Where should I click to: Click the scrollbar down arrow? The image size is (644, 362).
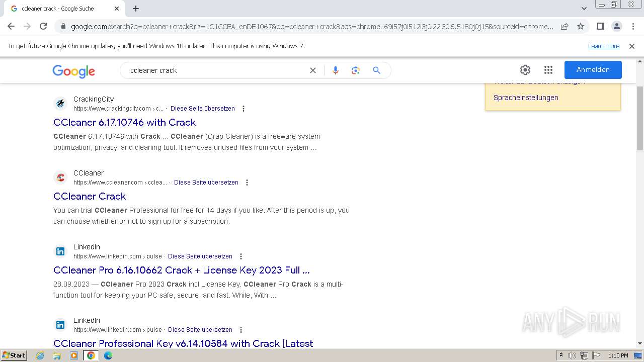[639, 344]
